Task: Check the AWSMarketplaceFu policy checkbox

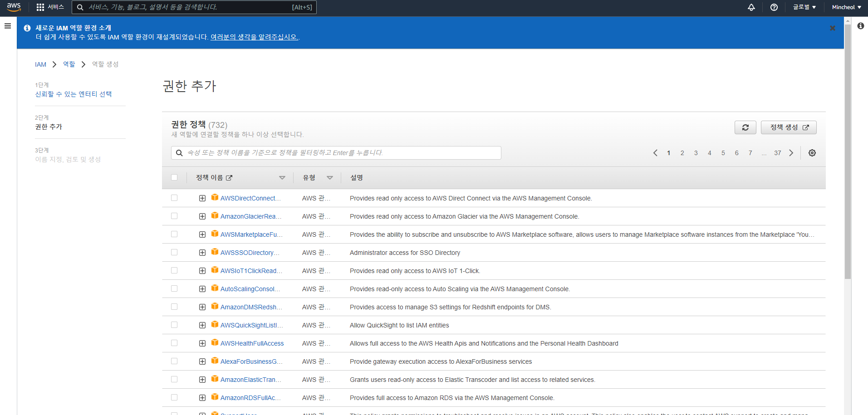Action: (x=174, y=234)
